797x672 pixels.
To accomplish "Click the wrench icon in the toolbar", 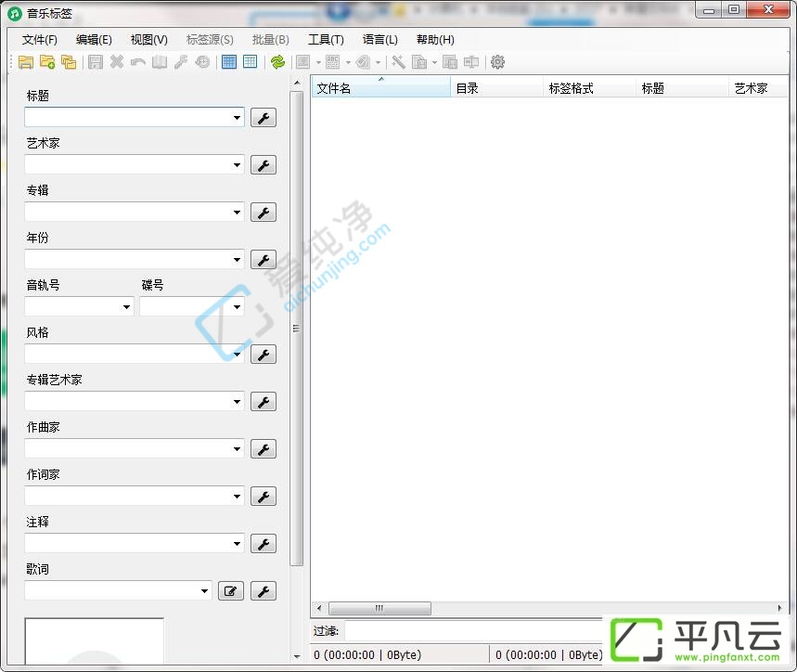I will [x=181, y=62].
